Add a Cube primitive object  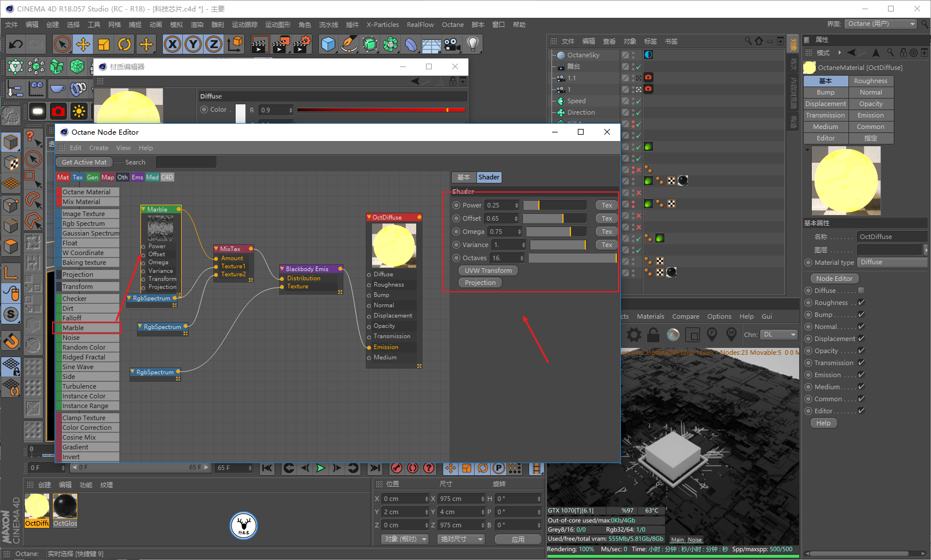click(328, 44)
